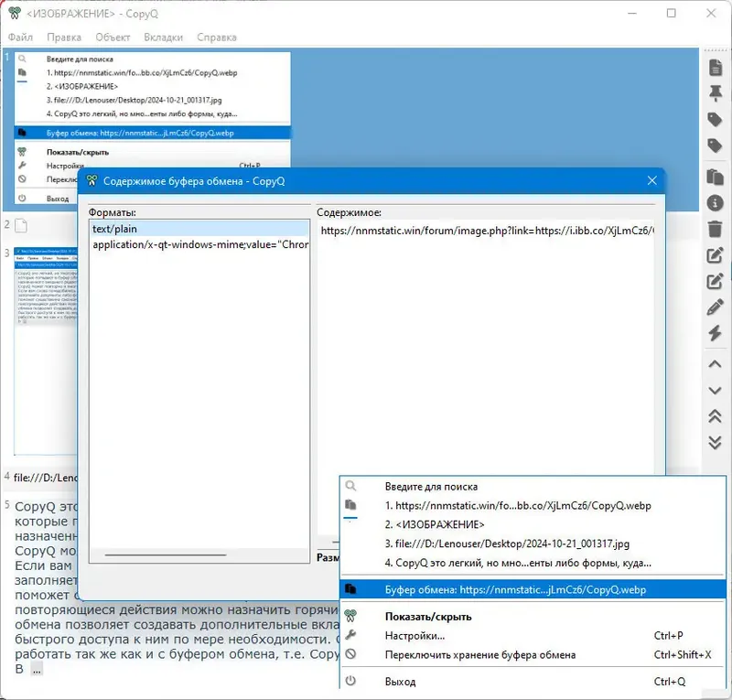This screenshot has width=732, height=700.
Task: Open the Файл menu
Action: (x=20, y=38)
